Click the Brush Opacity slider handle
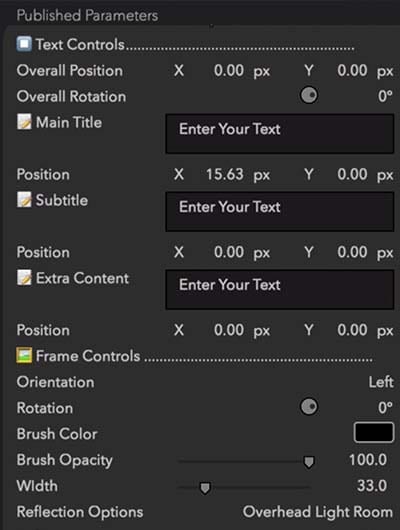 pyautogui.click(x=309, y=462)
